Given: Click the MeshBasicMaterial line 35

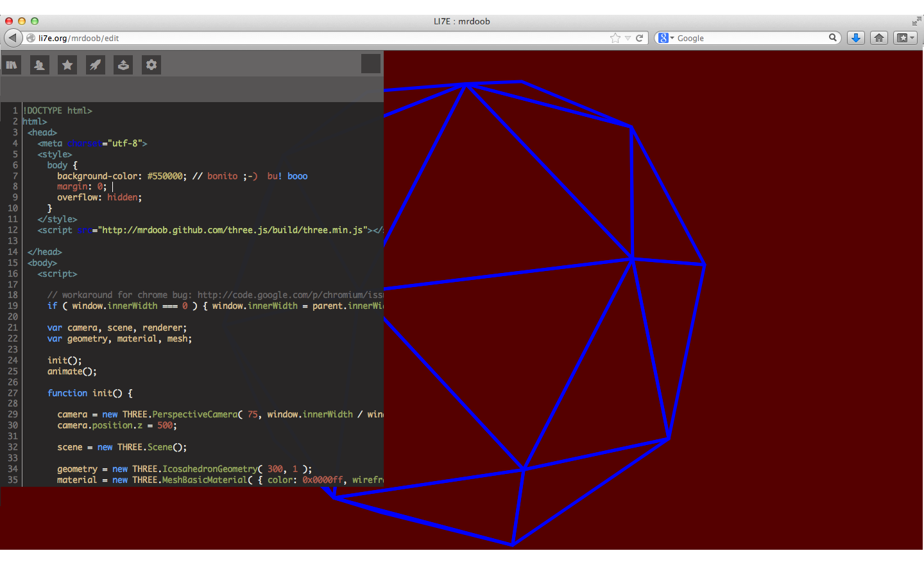Looking at the screenshot, I should tap(220, 480).
